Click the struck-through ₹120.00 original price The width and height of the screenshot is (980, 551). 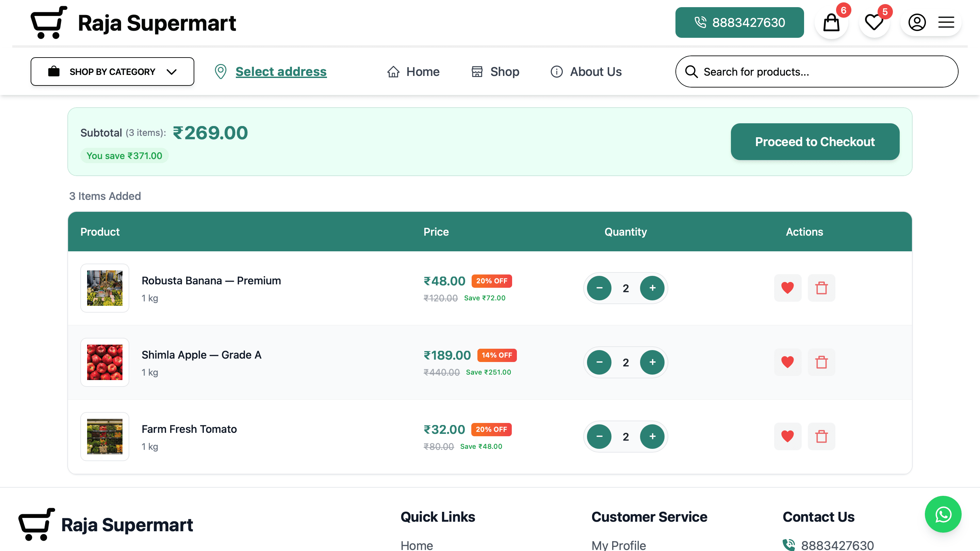pos(441,298)
